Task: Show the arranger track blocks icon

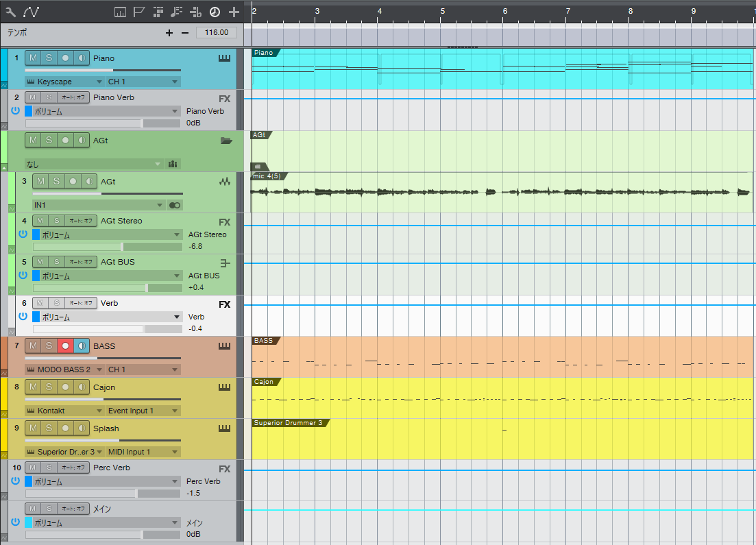Action: pyautogui.click(x=158, y=12)
